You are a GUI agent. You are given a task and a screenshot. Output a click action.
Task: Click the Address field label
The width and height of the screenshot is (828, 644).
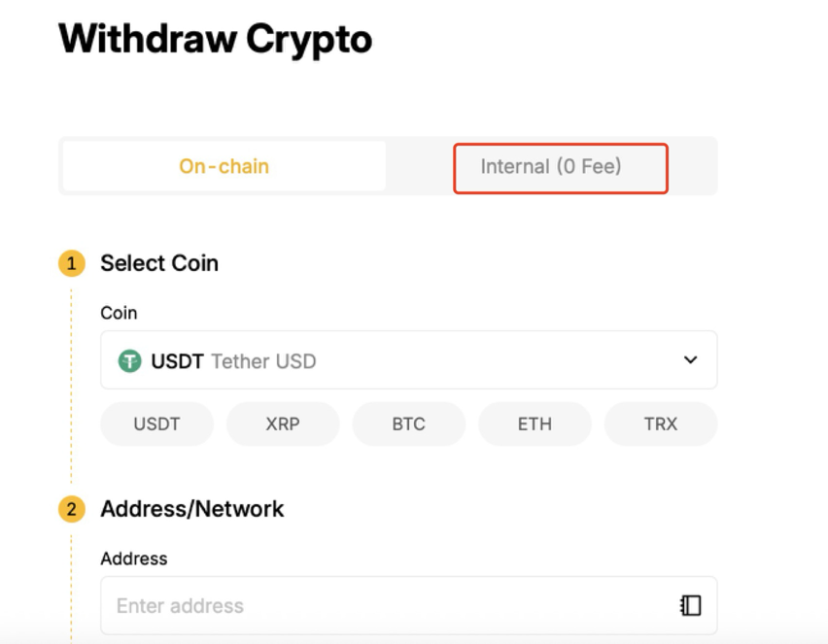(x=134, y=559)
